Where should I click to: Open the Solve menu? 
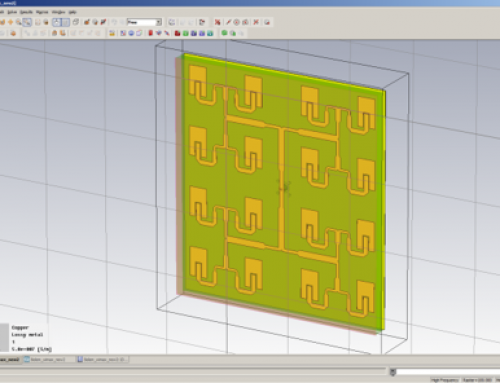12,12
